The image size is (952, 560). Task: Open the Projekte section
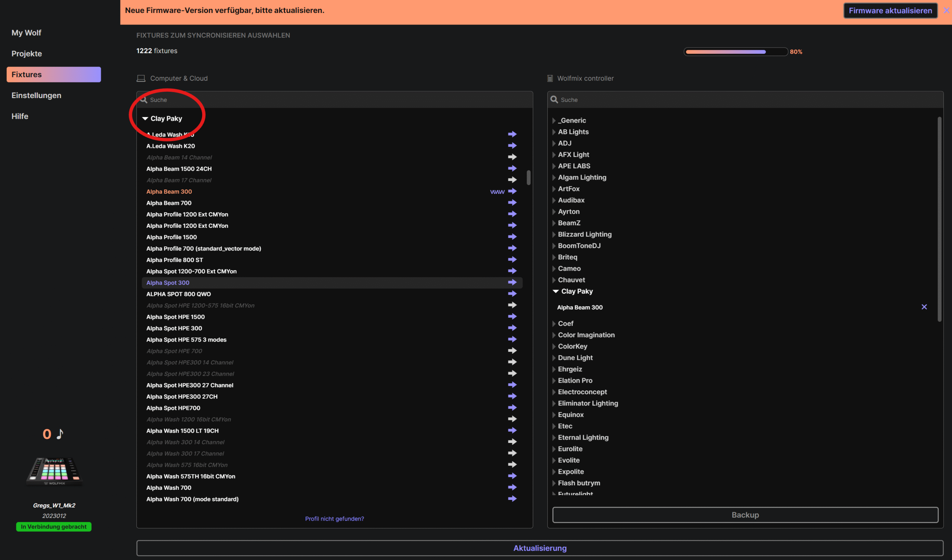(x=26, y=54)
